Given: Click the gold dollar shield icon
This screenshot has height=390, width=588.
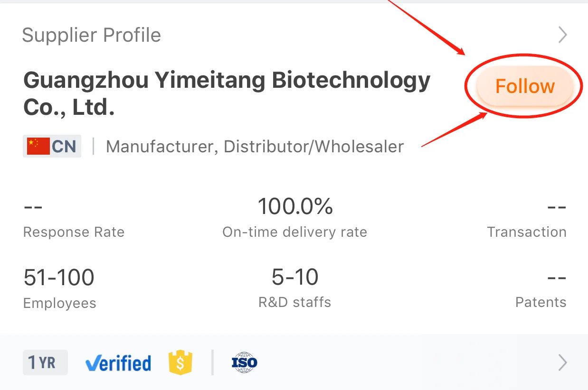Looking at the screenshot, I should (180, 363).
